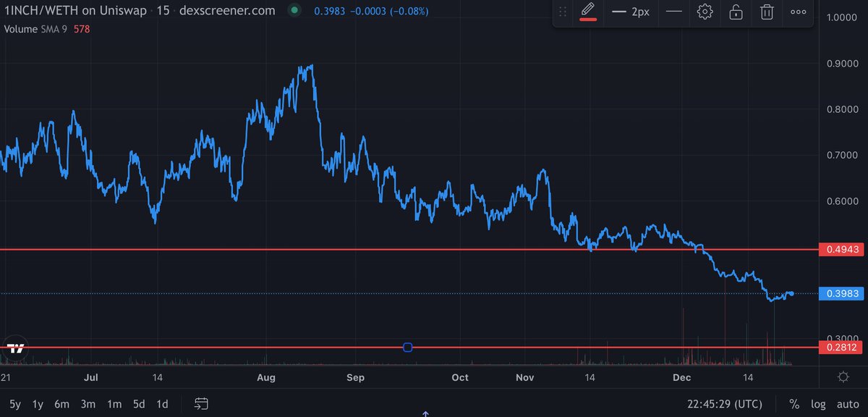Viewport: 868px width, 417px height.
Task: Click the Jul label on time axis
Action: point(92,377)
